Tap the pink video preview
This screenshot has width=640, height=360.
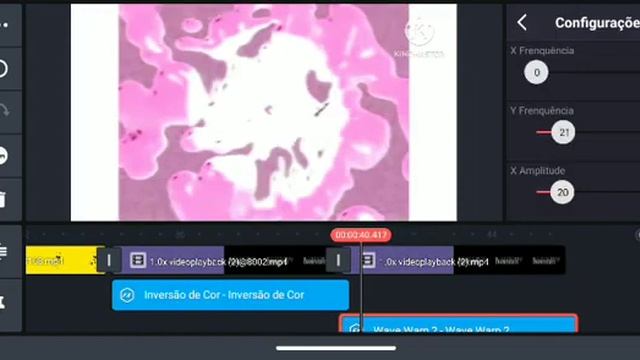(264, 113)
